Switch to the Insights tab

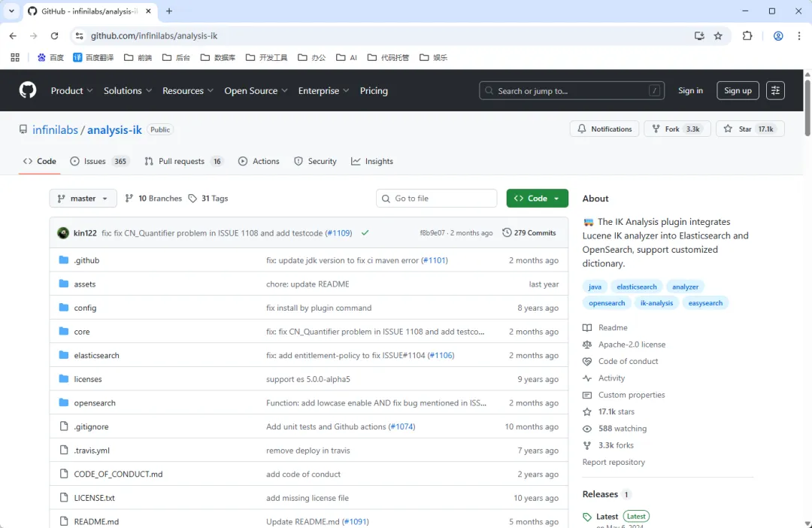click(x=372, y=161)
